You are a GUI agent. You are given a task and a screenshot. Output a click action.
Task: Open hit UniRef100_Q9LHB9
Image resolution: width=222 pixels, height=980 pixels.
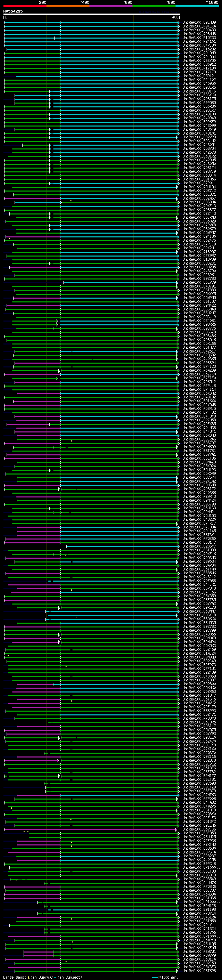199,23
